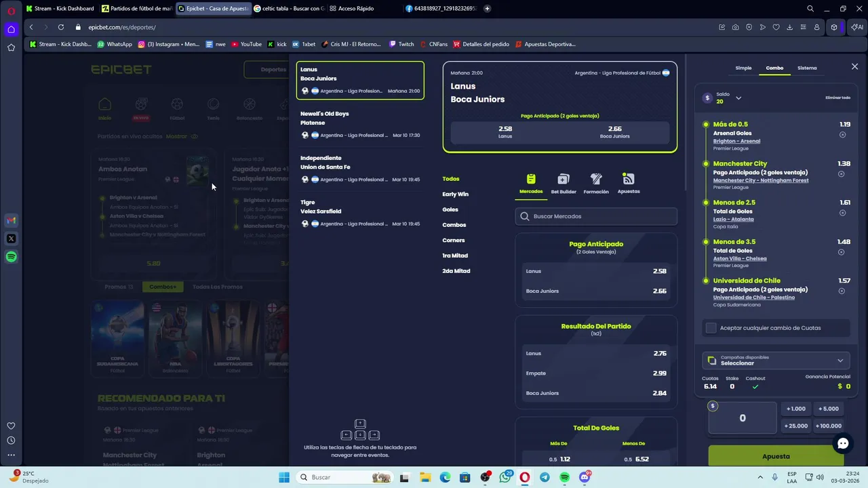Select the Corners market filter
868x488 pixels.
454,240
